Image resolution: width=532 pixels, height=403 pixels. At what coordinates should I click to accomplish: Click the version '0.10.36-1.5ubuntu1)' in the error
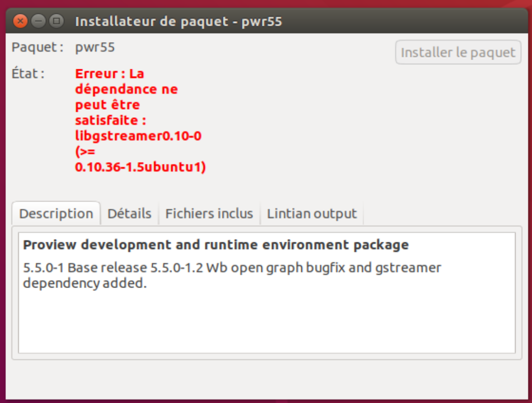140,167
